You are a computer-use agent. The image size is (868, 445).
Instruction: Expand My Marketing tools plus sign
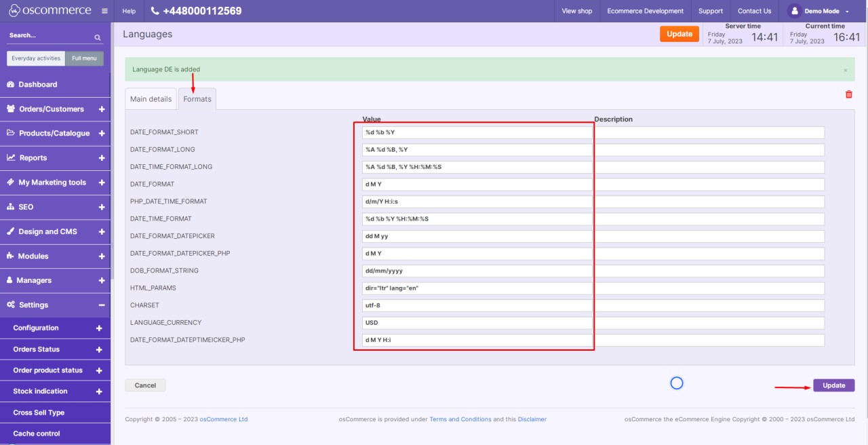[x=102, y=182]
